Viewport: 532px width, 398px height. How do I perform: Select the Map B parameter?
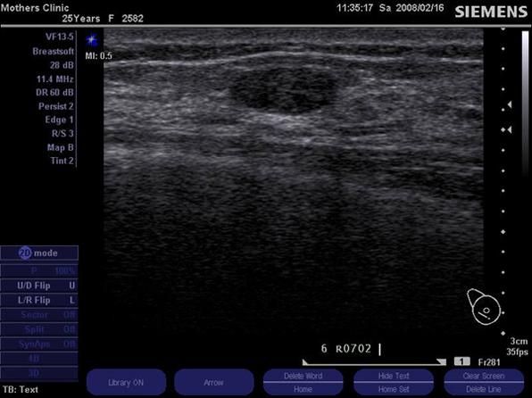60,147
